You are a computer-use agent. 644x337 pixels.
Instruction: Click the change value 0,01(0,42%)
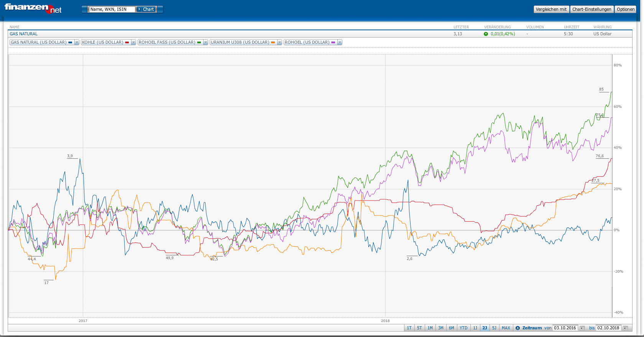tap(503, 34)
